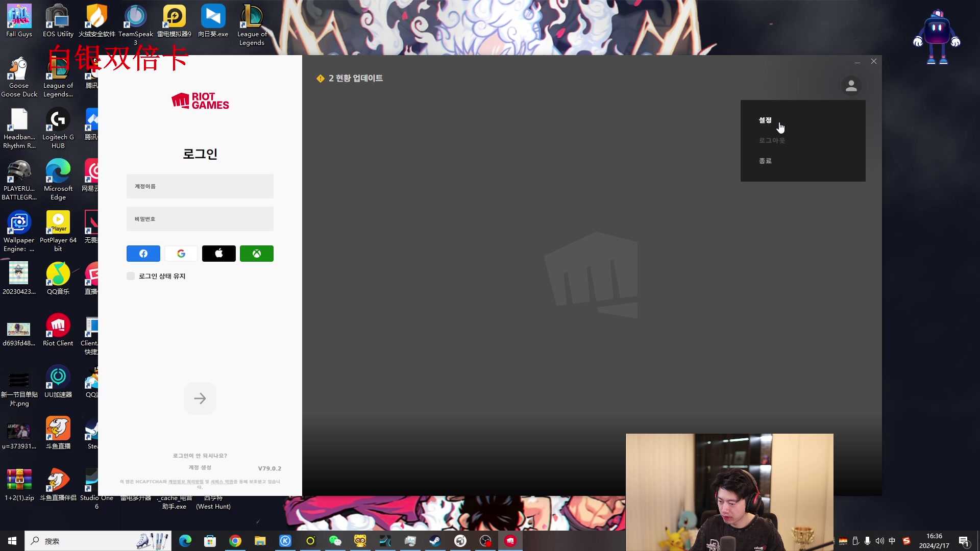The height and width of the screenshot is (551, 980).
Task: Focus the 계정이름 username field
Action: point(200,186)
